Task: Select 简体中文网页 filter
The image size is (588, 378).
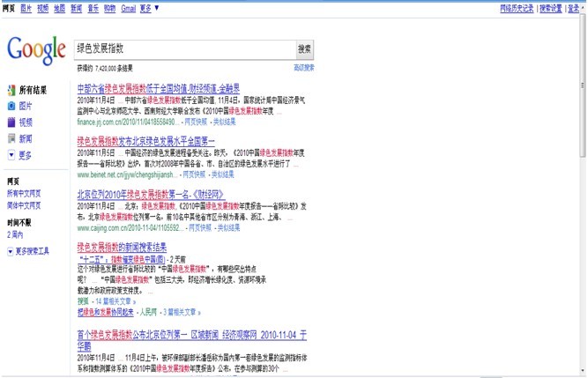Action: 24,205
